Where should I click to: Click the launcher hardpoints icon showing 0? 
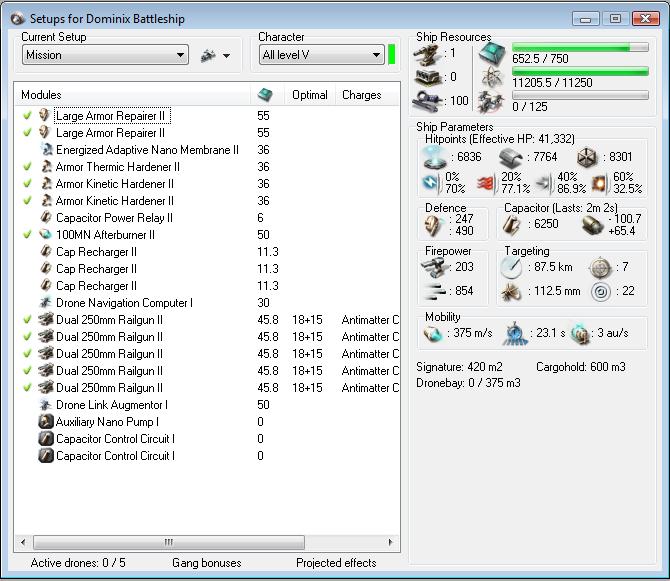428,78
